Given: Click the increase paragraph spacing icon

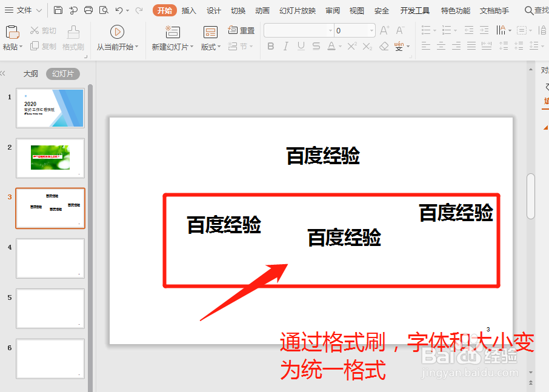Looking at the screenshot, I should pyautogui.click(x=504, y=45).
